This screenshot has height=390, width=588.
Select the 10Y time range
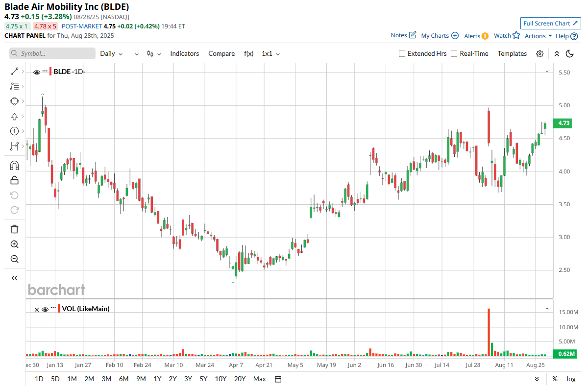(220, 379)
